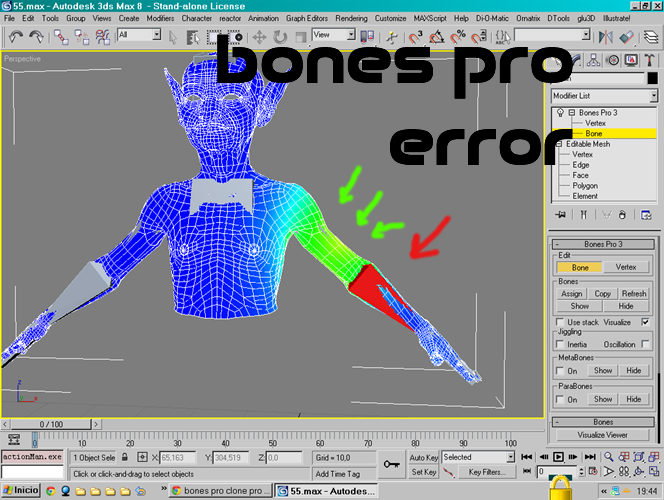Click the Assign bones button
664x500 pixels.
coord(572,293)
